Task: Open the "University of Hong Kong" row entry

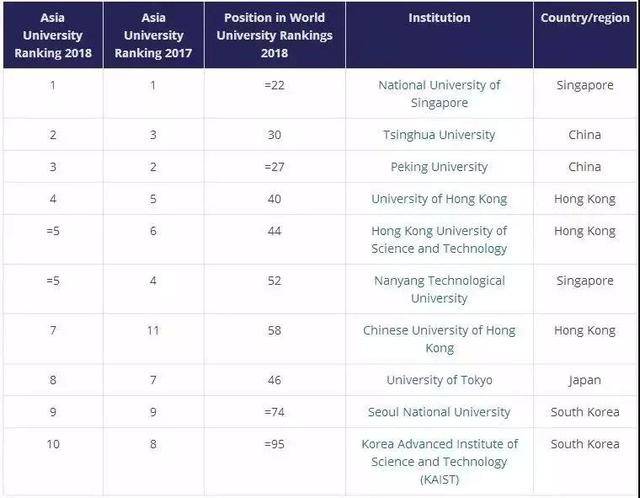Action: coord(439,199)
